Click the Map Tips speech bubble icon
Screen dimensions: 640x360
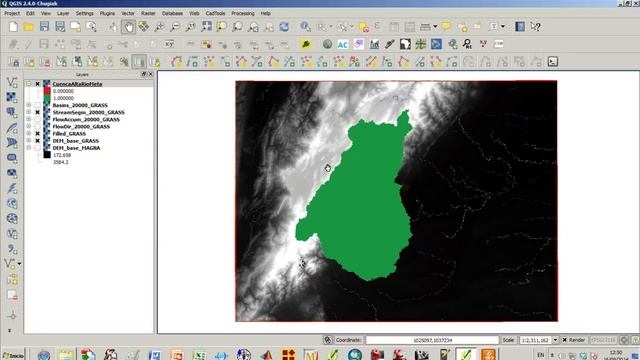tap(446, 27)
